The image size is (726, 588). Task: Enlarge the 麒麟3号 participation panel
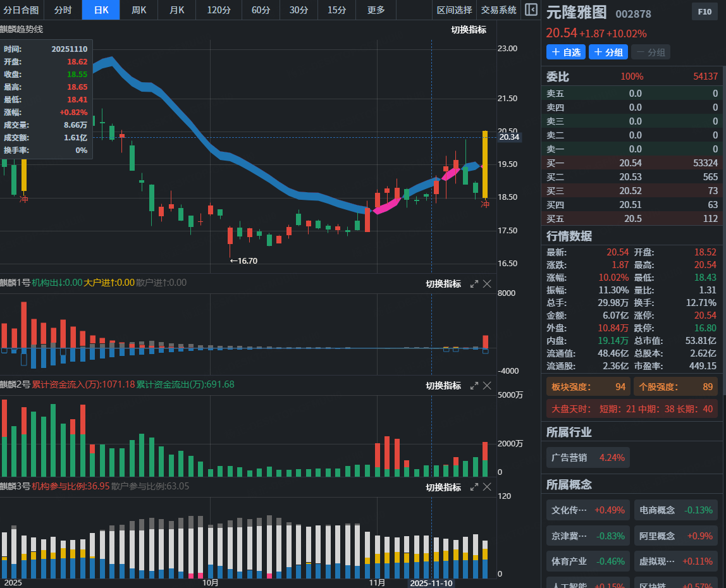tap(474, 487)
